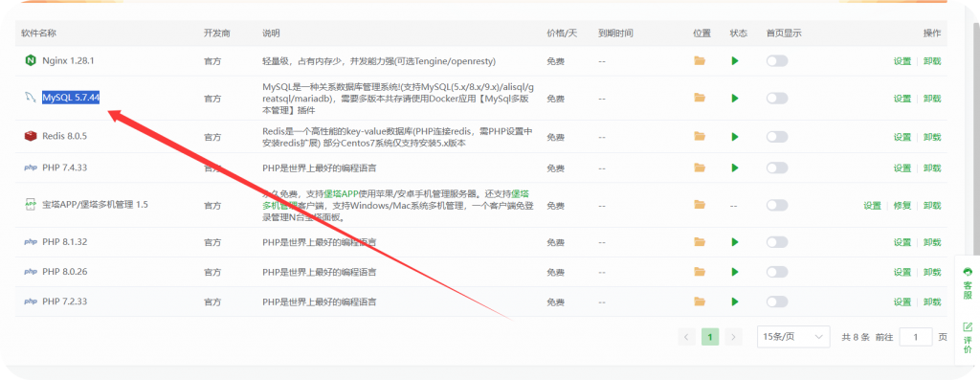Click running status icon for PHP 7.2.33
Image resolution: width=980 pixels, height=380 pixels.
735,302
